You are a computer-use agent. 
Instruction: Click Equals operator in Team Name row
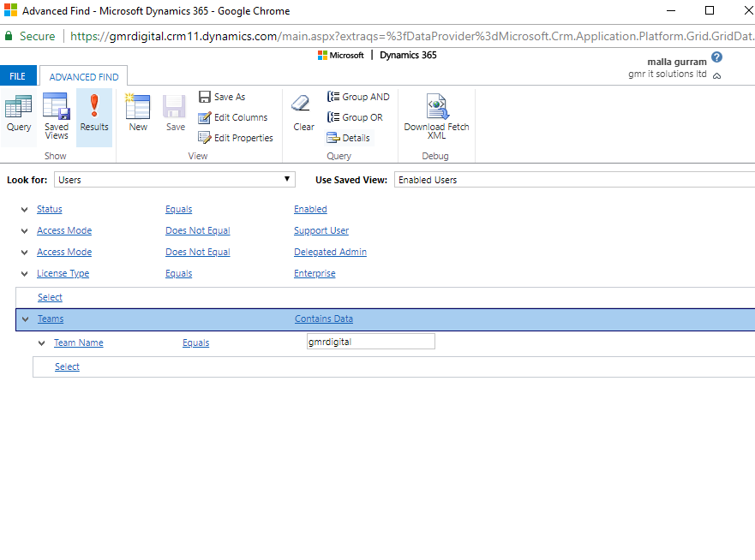pos(196,343)
